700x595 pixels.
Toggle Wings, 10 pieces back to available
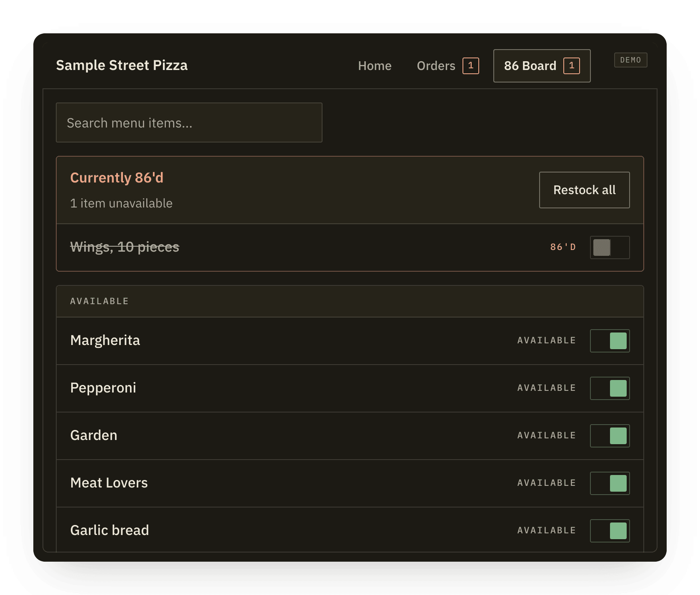[610, 247]
